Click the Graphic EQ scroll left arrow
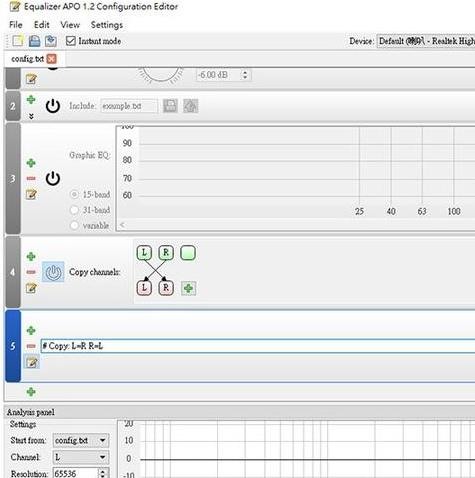Screen dimensions: 475x478 [x=122, y=225]
